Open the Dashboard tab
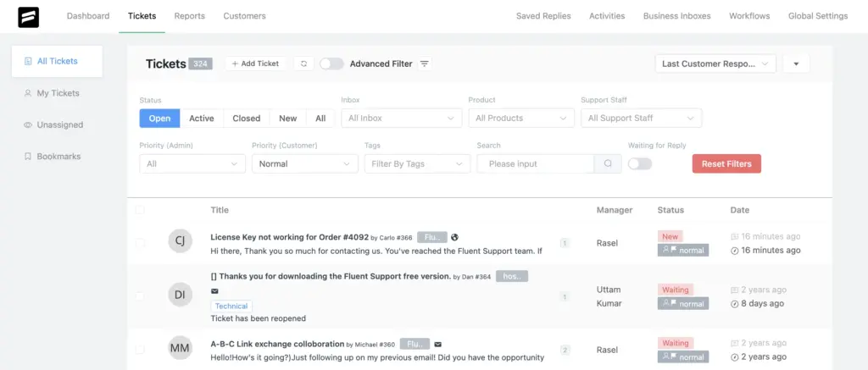The image size is (868, 370). (88, 16)
